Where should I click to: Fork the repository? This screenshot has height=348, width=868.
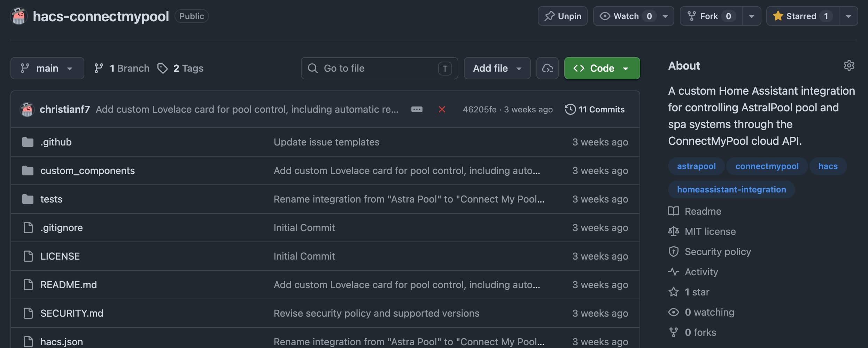tap(711, 16)
